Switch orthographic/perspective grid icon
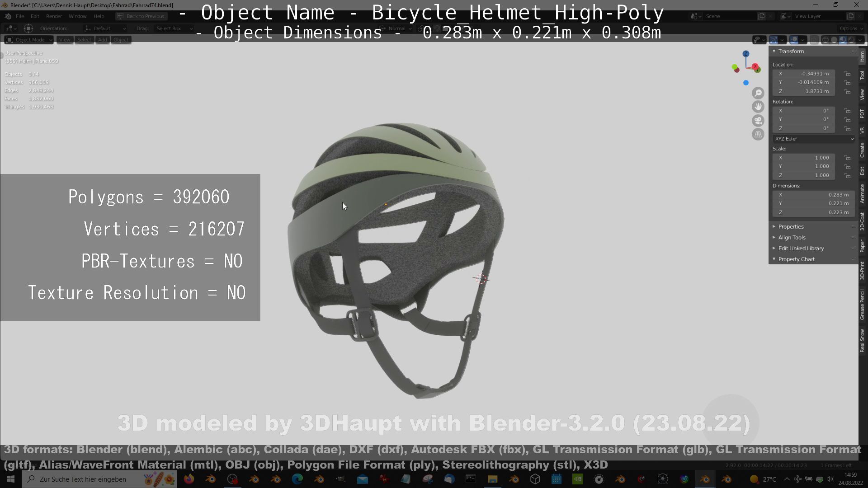This screenshot has width=868, height=488. point(758,134)
